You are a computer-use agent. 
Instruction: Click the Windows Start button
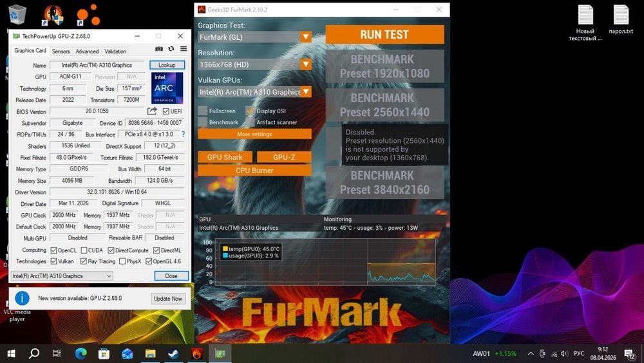tap(11, 353)
